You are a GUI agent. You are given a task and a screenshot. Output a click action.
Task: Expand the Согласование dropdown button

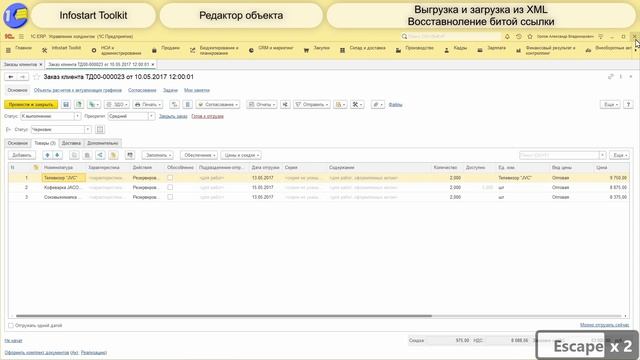click(x=218, y=104)
